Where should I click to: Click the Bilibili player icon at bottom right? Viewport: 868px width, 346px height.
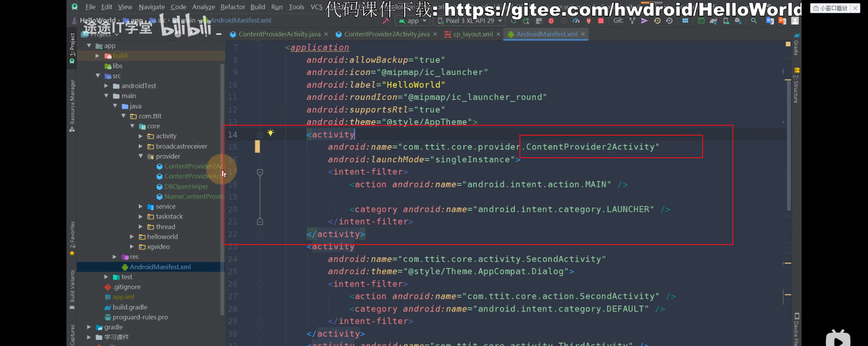point(839,337)
